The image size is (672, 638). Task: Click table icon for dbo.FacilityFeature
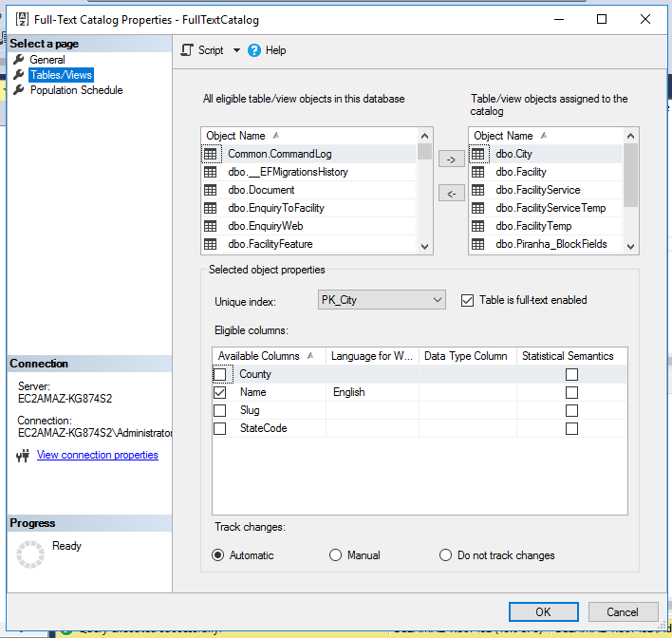211,244
